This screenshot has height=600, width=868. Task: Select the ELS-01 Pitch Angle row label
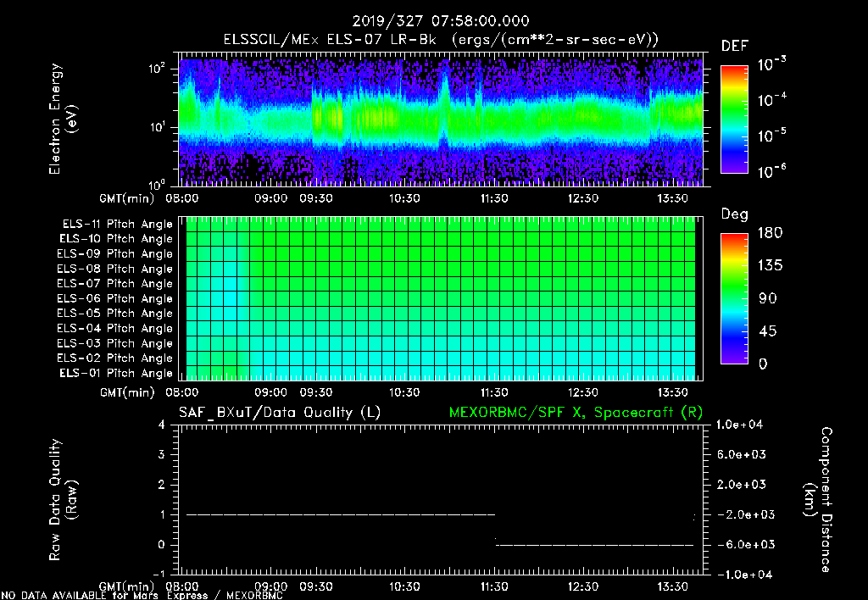pos(116,373)
